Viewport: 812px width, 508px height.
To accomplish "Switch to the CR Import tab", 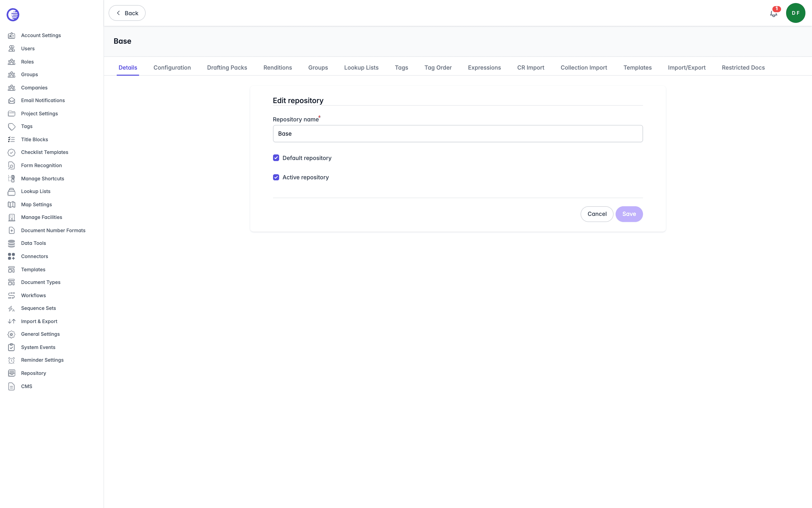I will (x=531, y=68).
